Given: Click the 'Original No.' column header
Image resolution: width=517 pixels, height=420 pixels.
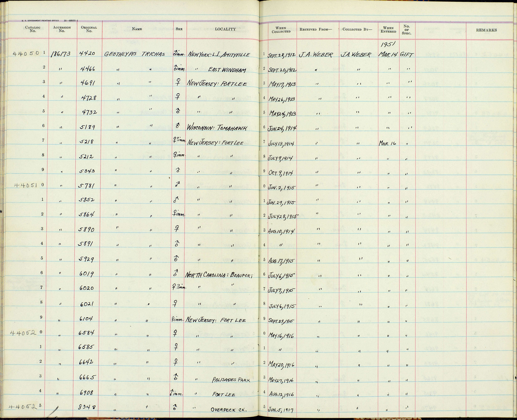Looking at the screenshot, I should click(89, 29).
